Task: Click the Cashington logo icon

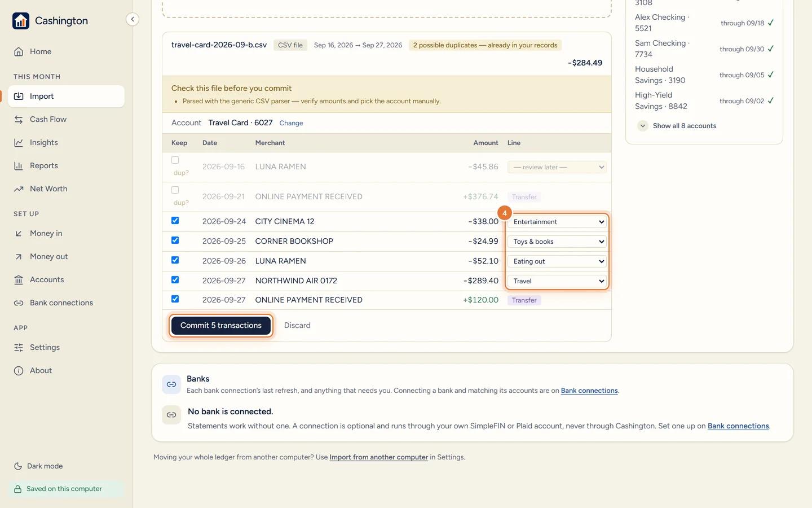Action: tap(21, 21)
